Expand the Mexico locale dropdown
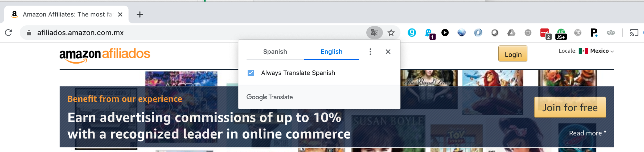 (x=602, y=51)
